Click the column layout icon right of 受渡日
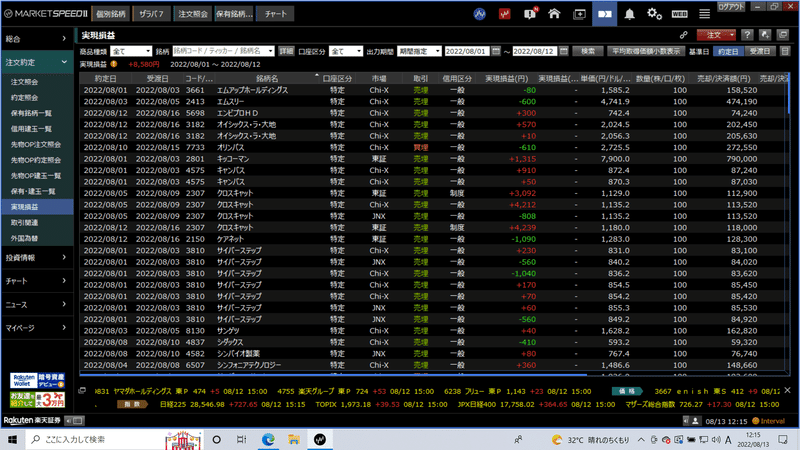The image size is (800, 450). pyautogui.click(x=785, y=51)
